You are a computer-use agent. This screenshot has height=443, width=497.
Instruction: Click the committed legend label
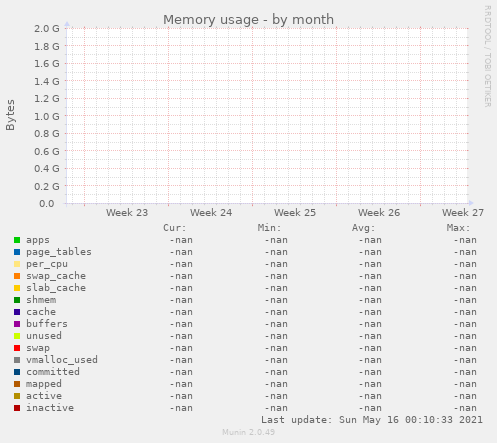coord(53,372)
